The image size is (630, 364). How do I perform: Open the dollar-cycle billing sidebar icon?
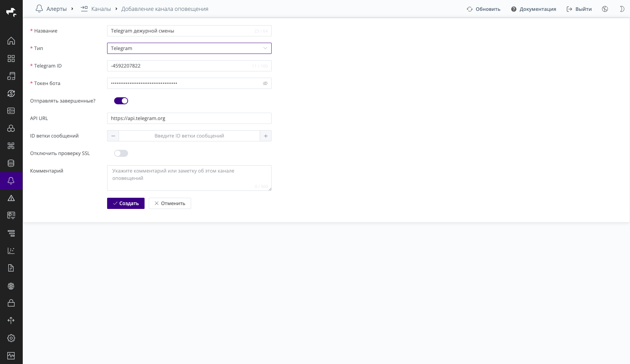(11, 93)
